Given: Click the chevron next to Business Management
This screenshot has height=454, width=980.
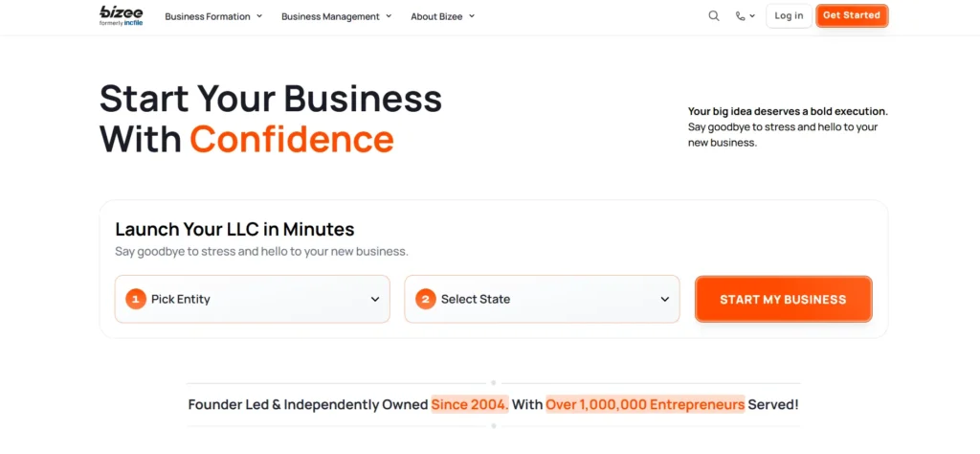Looking at the screenshot, I should tap(389, 16).
